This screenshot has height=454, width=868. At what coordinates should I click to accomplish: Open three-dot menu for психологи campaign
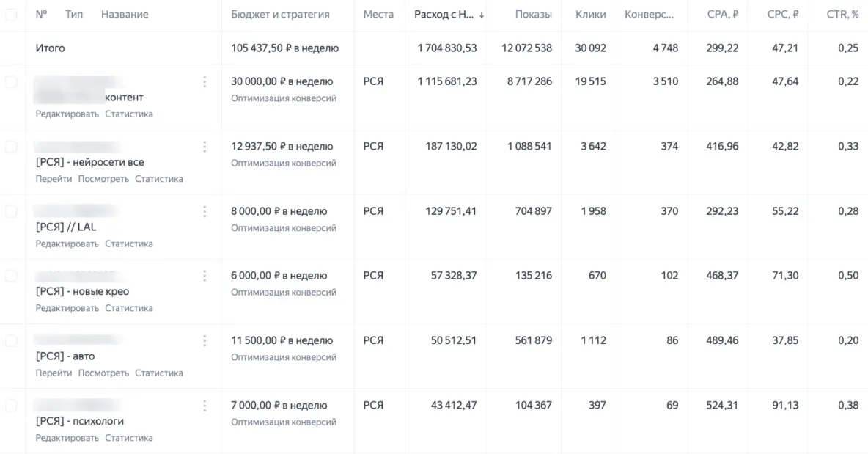point(205,406)
